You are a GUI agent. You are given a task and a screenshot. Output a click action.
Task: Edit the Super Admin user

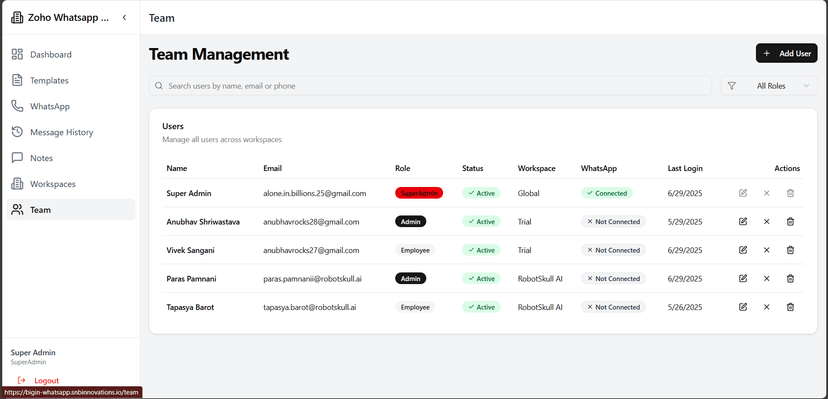pos(743,193)
